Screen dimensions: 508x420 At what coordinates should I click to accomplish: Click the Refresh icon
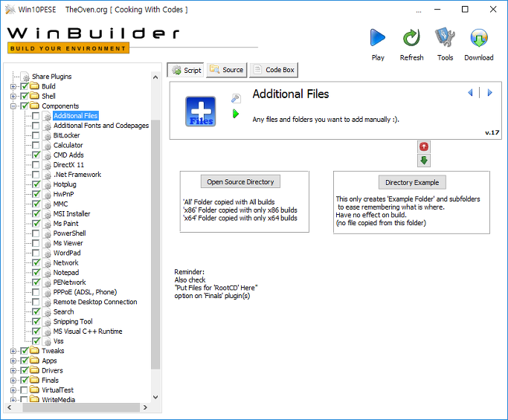[x=411, y=38]
